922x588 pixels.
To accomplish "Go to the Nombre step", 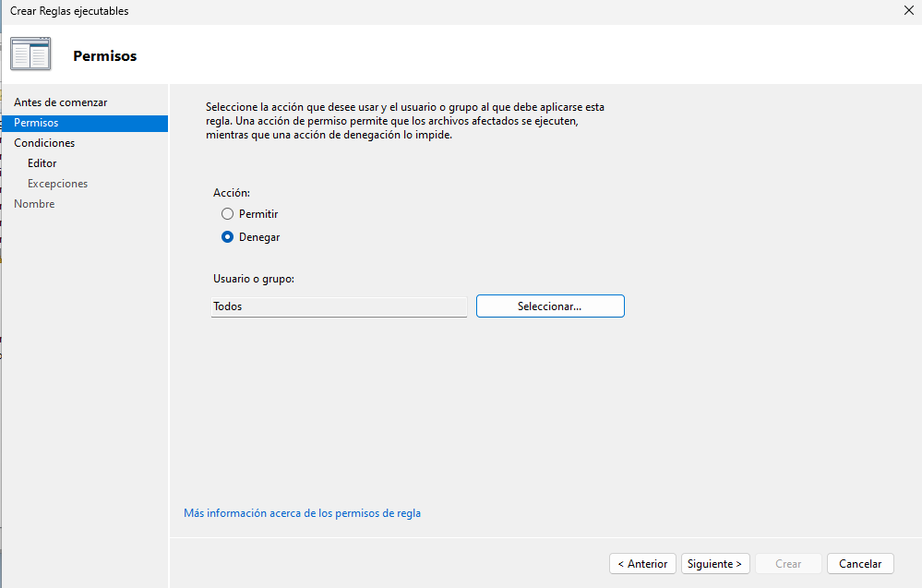I will [34, 204].
